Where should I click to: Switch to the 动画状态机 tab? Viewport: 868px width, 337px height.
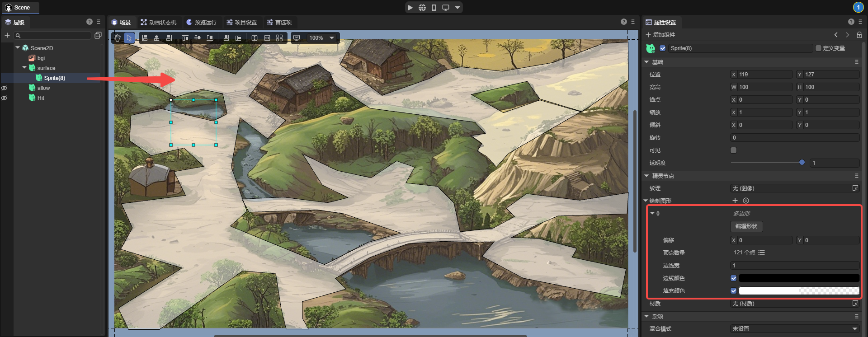[159, 22]
